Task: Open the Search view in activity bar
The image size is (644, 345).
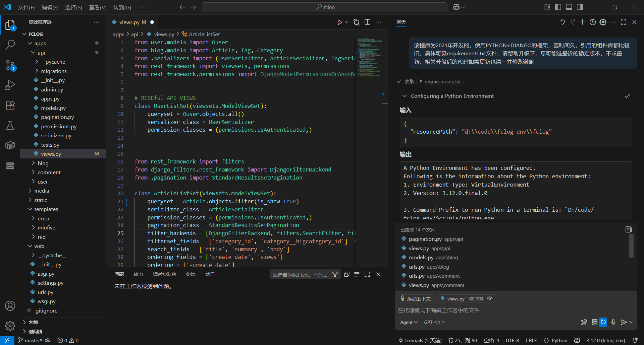Action: (x=10, y=45)
